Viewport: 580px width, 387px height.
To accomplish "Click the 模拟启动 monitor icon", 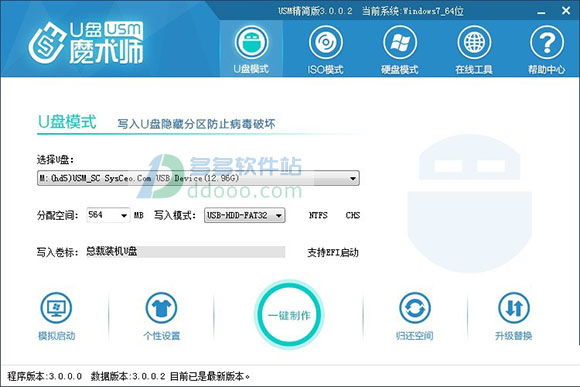I will (56, 308).
